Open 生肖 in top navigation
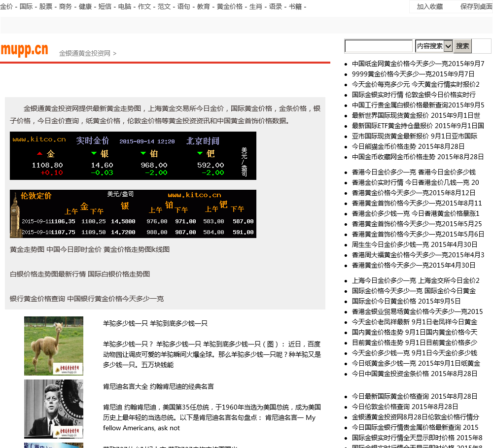The width and height of the screenshot is (493, 448). 256,6
